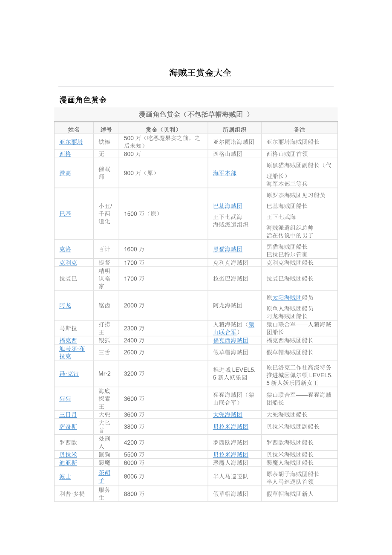Click the 西格 name link
392x555 pixels.
[x=65, y=154]
